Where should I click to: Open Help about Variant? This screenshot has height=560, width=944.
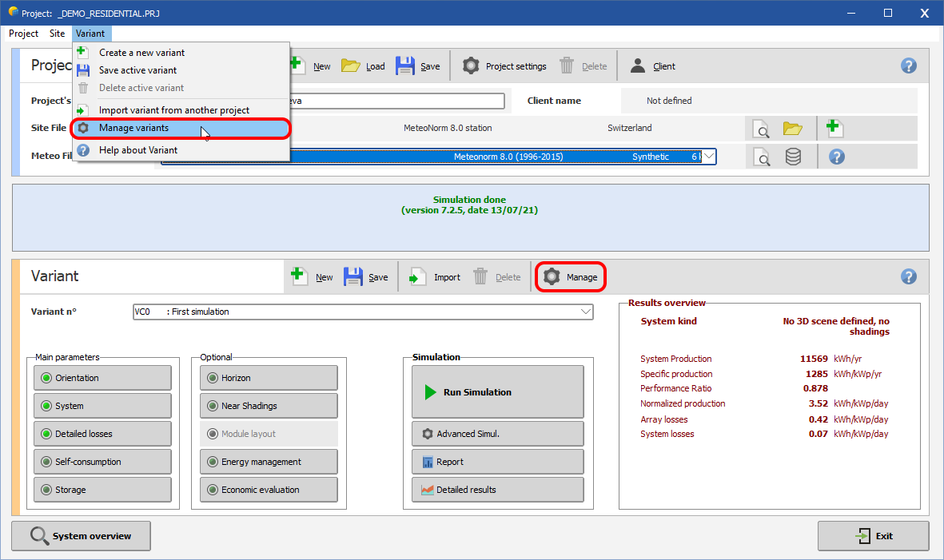pos(181,150)
